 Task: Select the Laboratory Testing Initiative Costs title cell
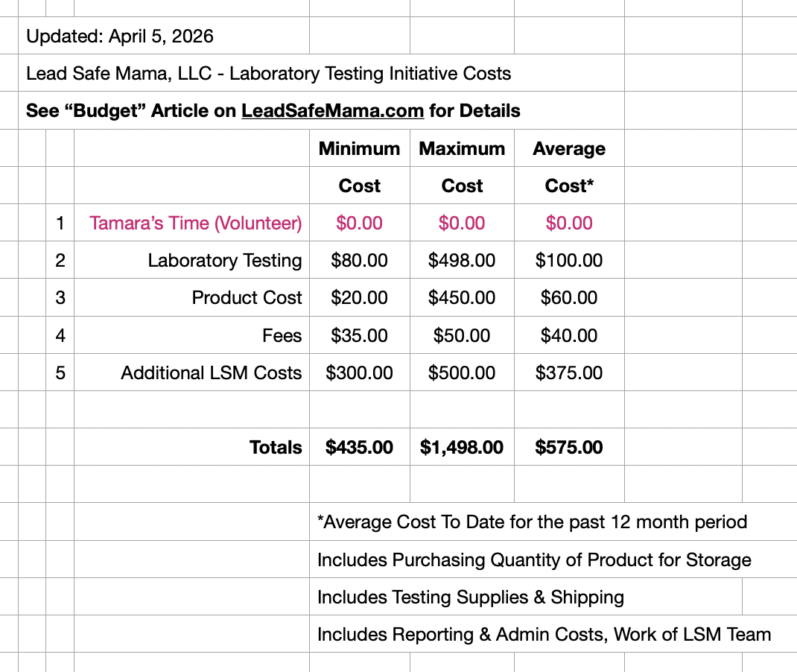(x=268, y=74)
